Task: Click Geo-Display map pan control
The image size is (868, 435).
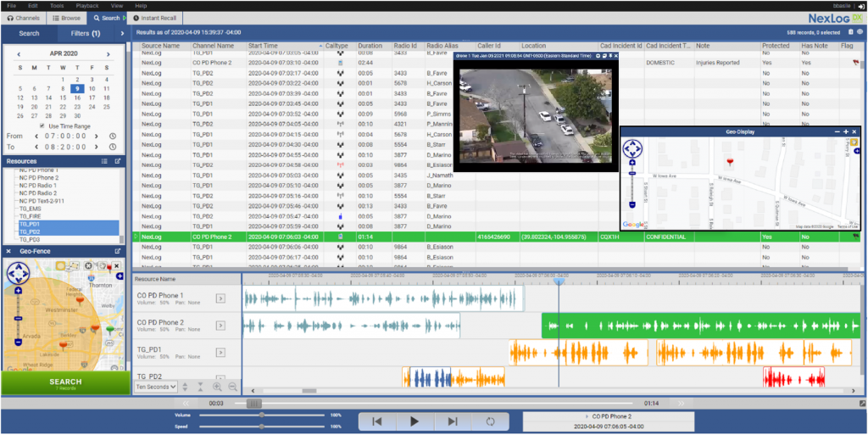Action: [x=632, y=149]
